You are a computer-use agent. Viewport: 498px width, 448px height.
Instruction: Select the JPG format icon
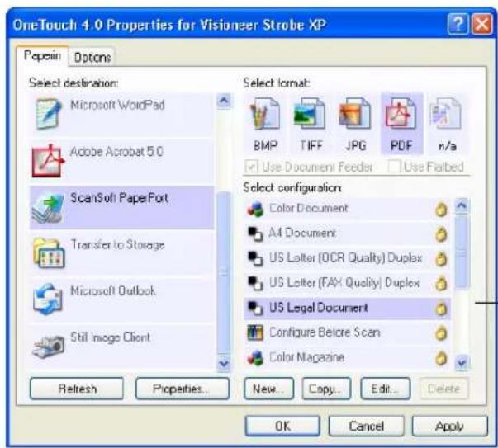click(x=355, y=114)
